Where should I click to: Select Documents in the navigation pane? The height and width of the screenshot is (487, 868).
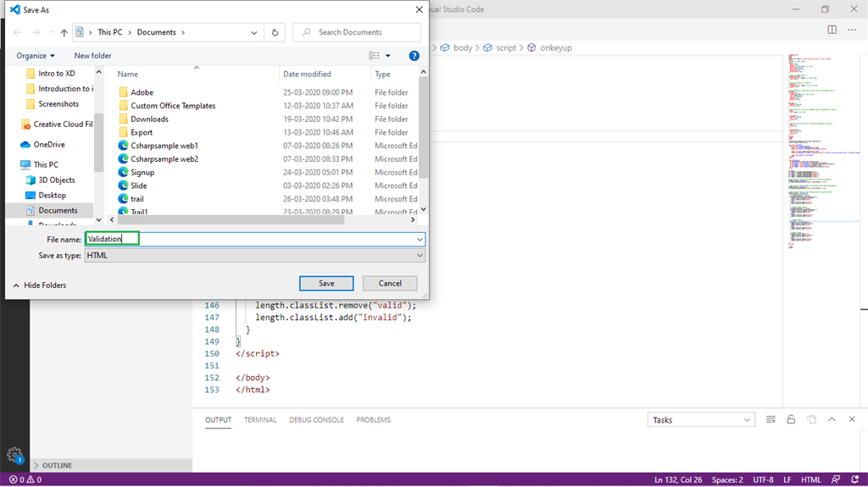point(58,211)
